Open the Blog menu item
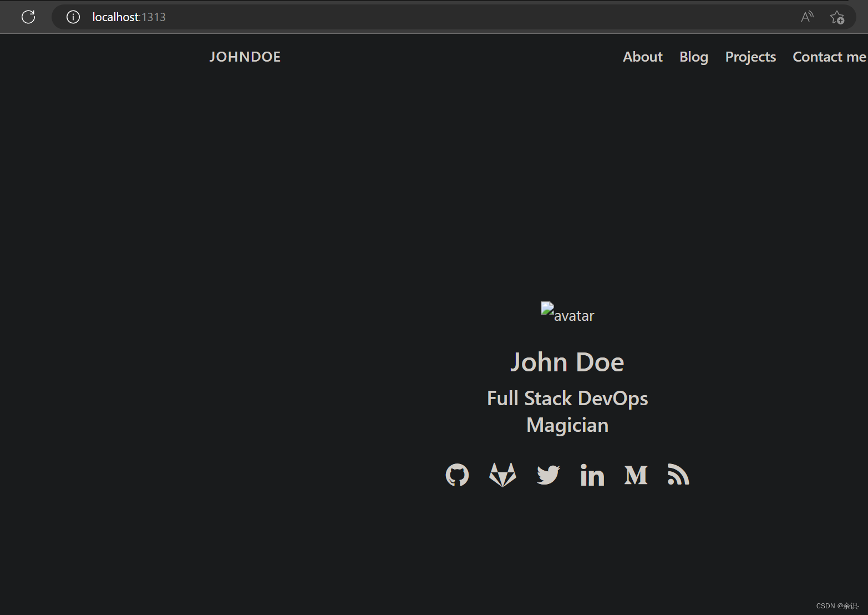This screenshot has width=868, height=615. [x=694, y=57]
